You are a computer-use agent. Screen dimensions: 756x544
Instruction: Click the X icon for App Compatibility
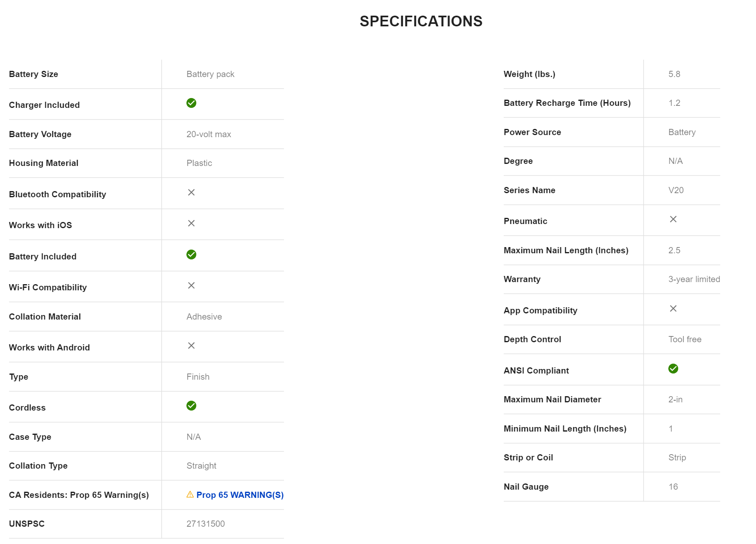click(x=673, y=308)
